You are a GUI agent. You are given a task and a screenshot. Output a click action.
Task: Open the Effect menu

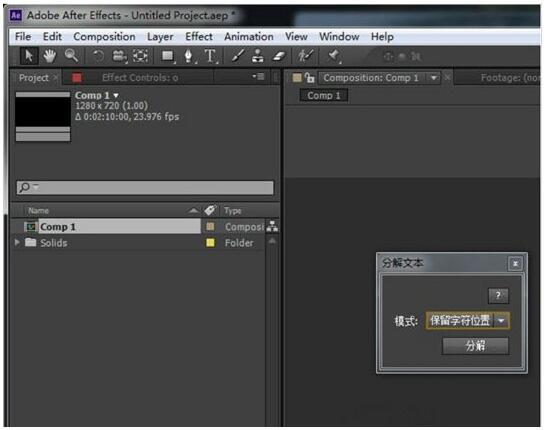click(199, 36)
